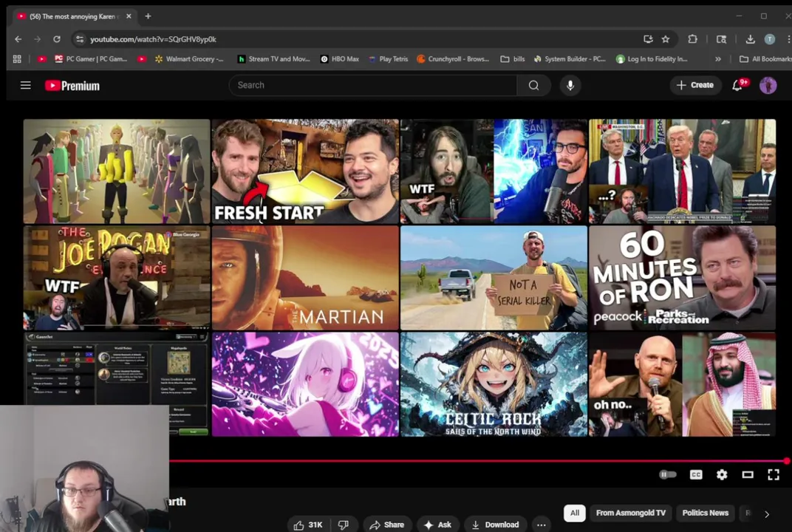Go to YouTube Premium home logo
The height and width of the screenshot is (532, 792).
(72, 86)
